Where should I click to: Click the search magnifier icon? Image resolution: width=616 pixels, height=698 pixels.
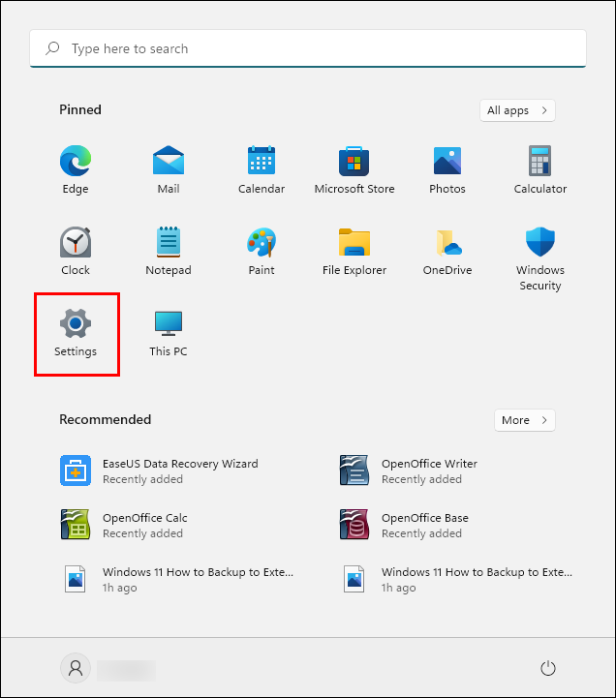52,48
